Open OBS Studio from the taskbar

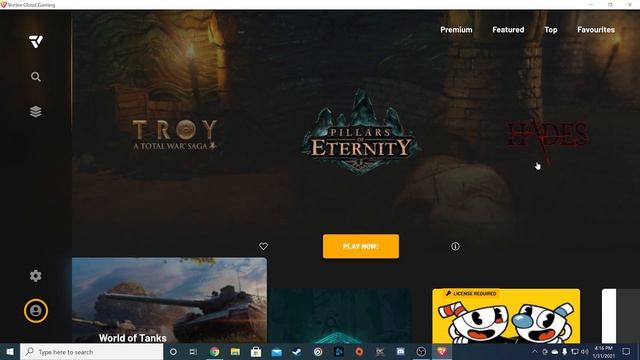[x=421, y=352]
